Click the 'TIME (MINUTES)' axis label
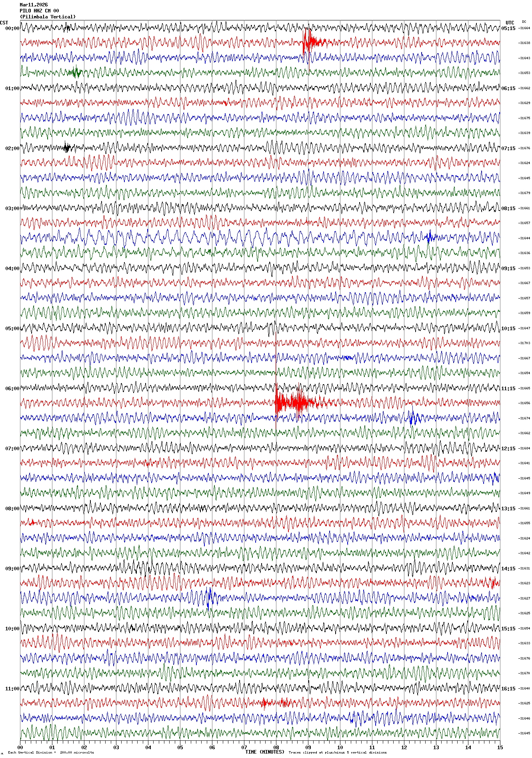This screenshot has height=758, width=532. (x=265, y=752)
